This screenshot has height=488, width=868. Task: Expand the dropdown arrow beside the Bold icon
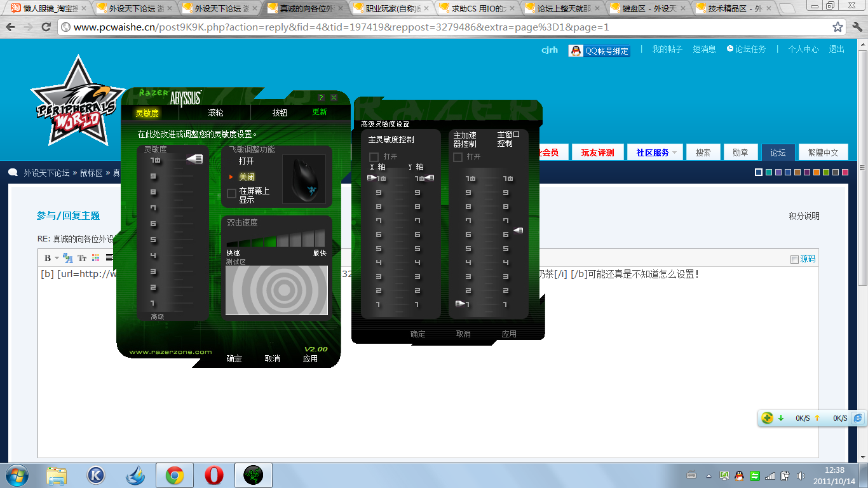[57, 258]
